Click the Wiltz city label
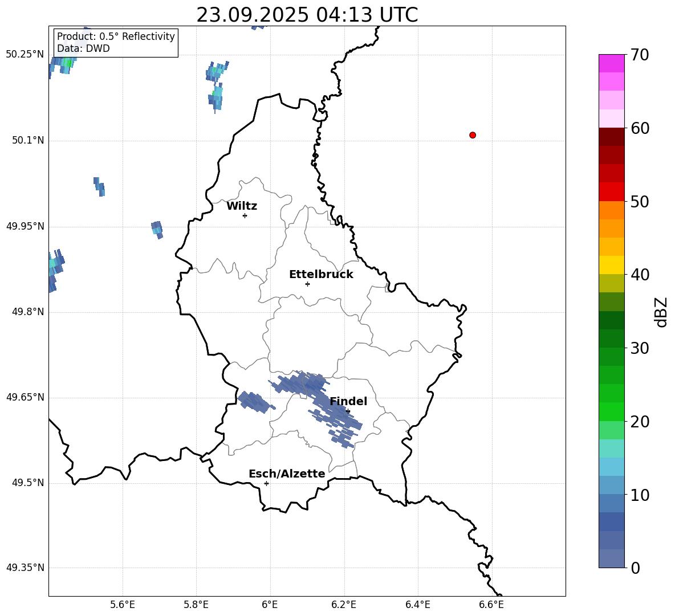This screenshot has height=616, width=675. coord(242,206)
